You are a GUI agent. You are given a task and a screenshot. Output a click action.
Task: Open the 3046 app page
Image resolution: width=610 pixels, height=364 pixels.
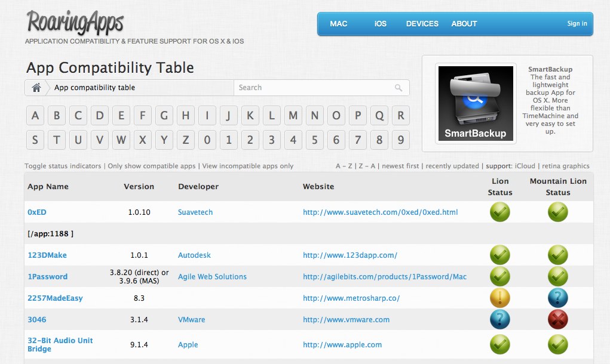[x=37, y=319]
